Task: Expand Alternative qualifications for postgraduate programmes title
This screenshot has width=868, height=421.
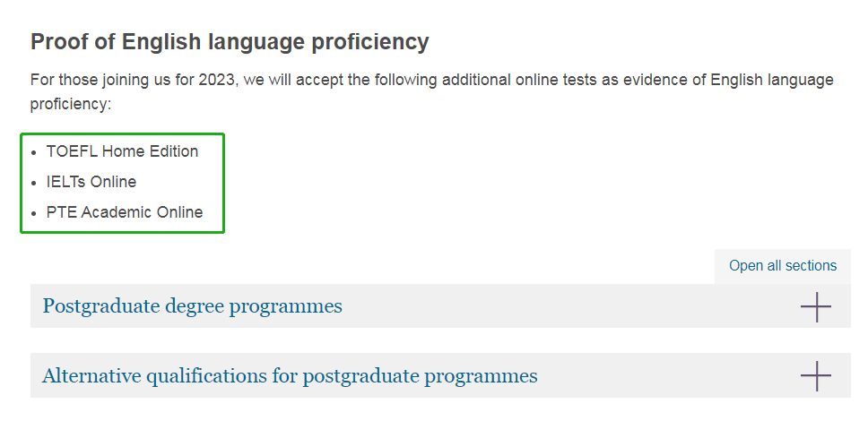Action: tap(290, 375)
